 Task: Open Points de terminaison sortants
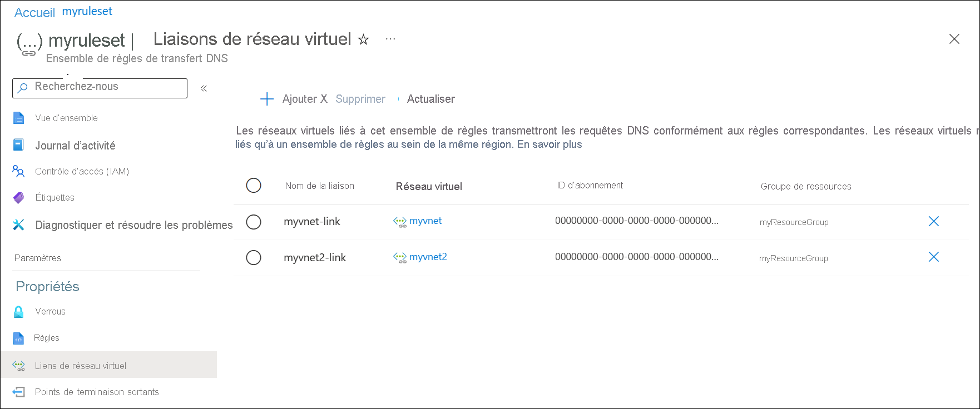(97, 392)
